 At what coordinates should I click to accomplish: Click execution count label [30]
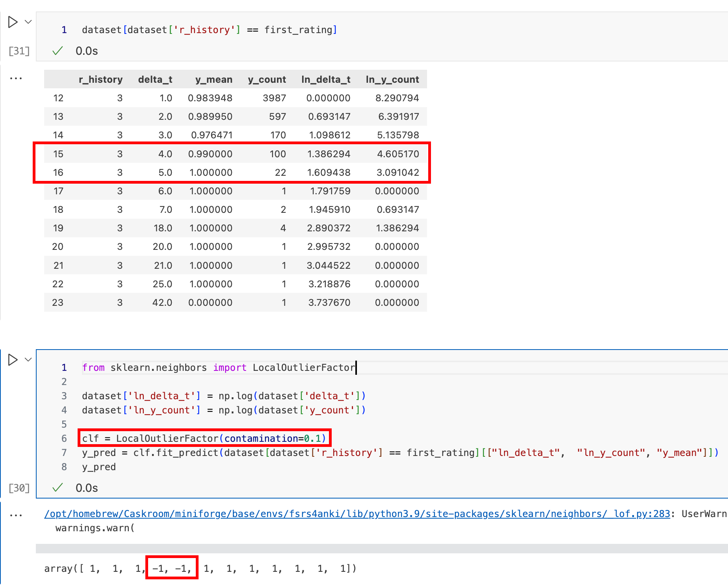(19, 488)
